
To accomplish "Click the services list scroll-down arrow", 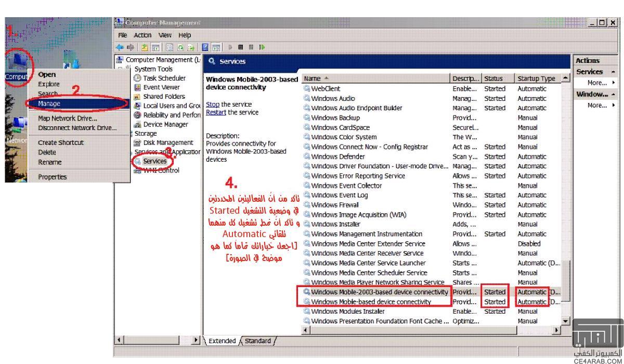I will click(566, 321).
